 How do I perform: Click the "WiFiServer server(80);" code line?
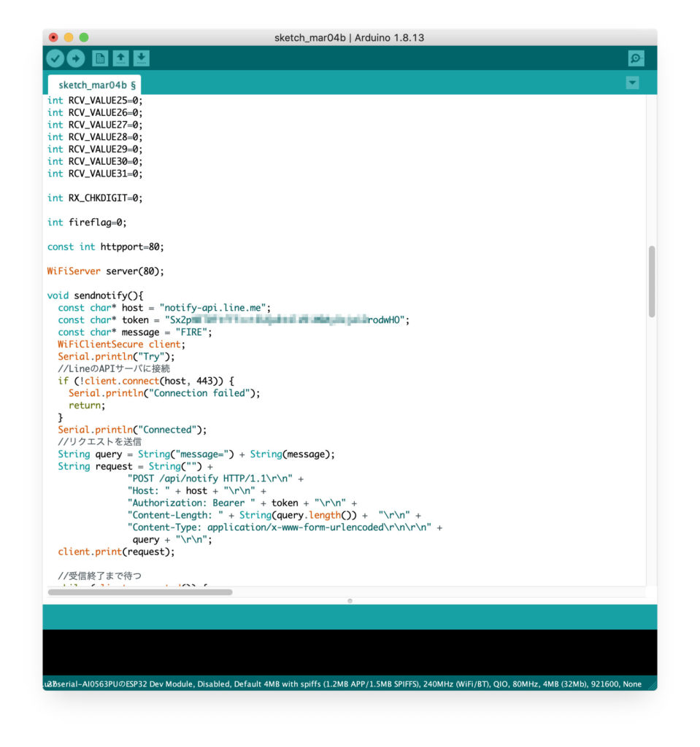point(106,271)
